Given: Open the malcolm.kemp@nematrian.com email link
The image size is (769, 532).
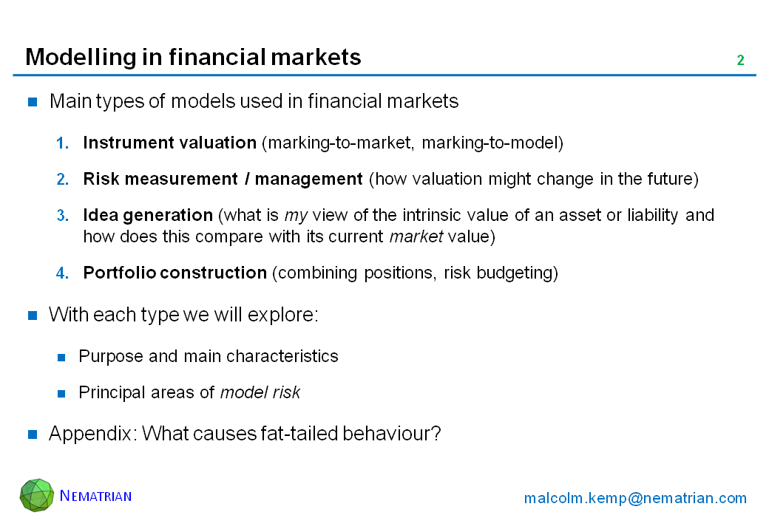Looking at the screenshot, I should [x=635, y=498].
